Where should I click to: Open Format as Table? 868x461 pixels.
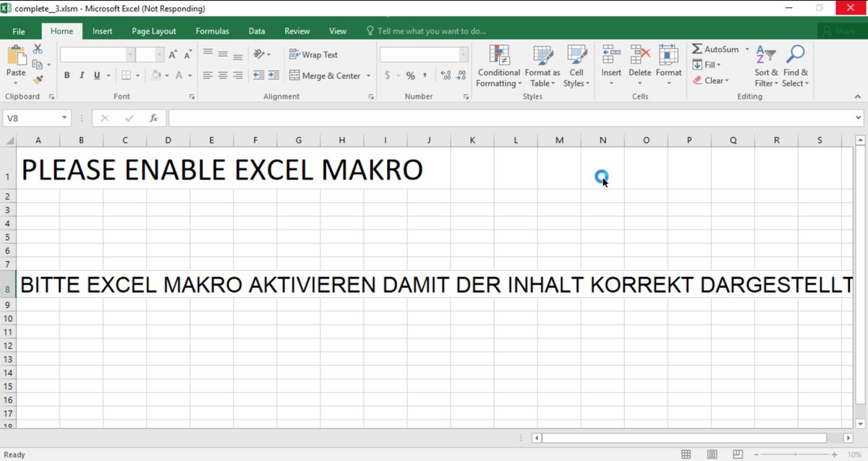(x=542, y=66)
